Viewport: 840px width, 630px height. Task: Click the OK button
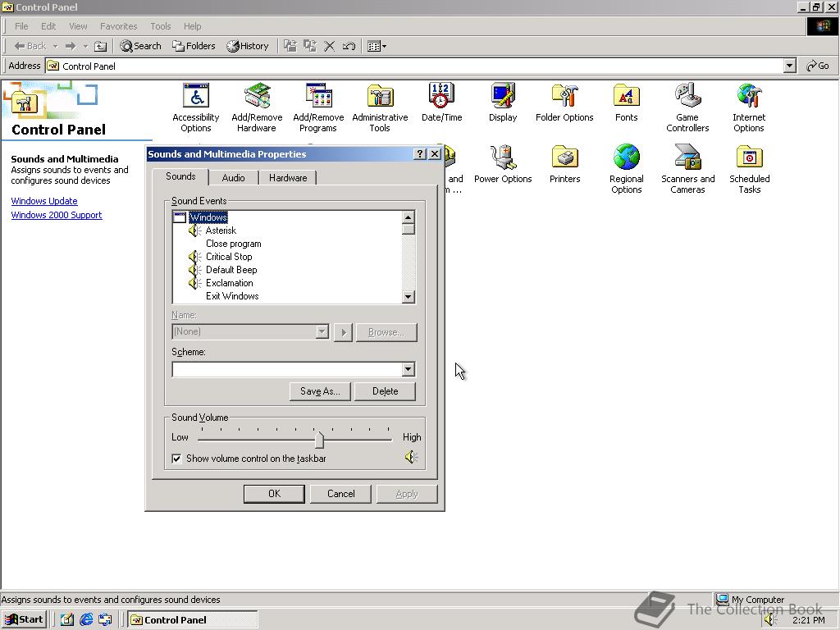[274, 494]
